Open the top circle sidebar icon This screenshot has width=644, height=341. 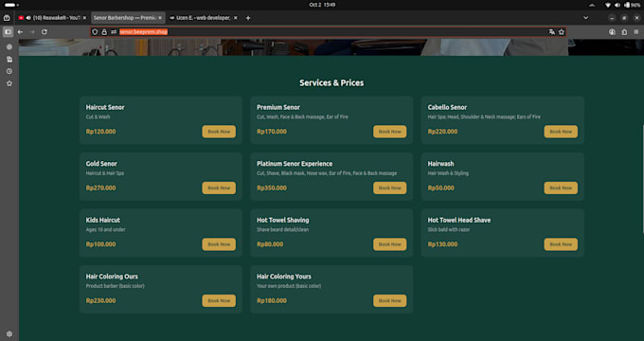[9, 47]
